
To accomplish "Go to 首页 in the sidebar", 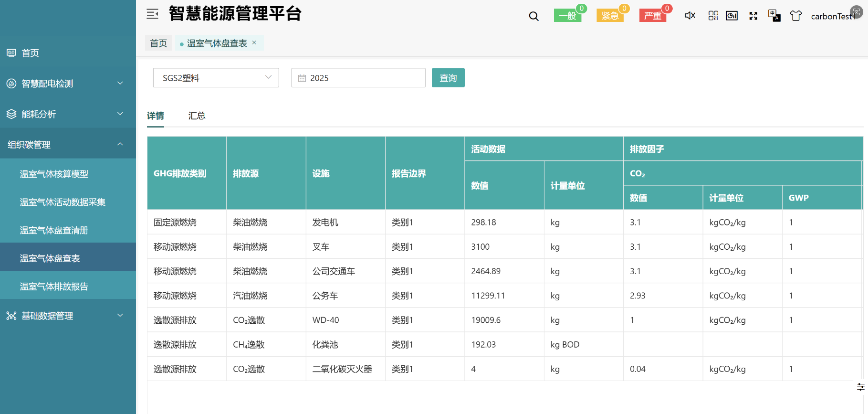I will coord(68,53).
